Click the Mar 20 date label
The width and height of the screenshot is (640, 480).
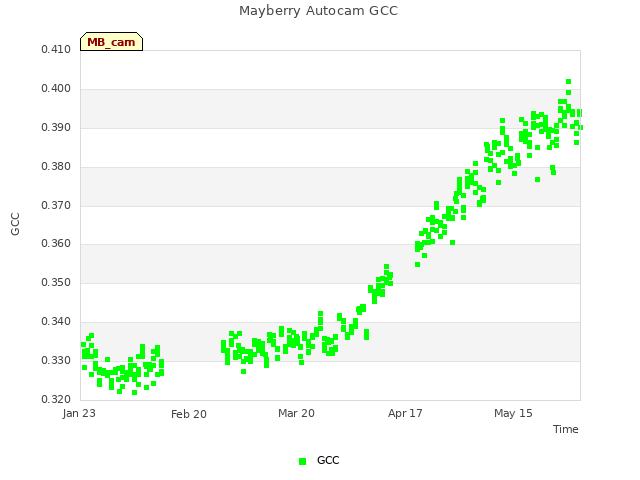296,413
